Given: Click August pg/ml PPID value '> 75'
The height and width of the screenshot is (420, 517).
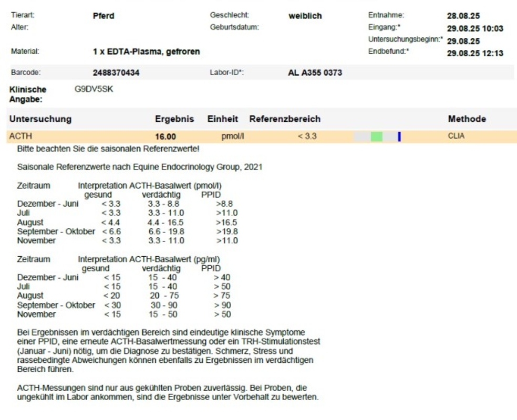Looking at the screenshot, I should [222, 296].
